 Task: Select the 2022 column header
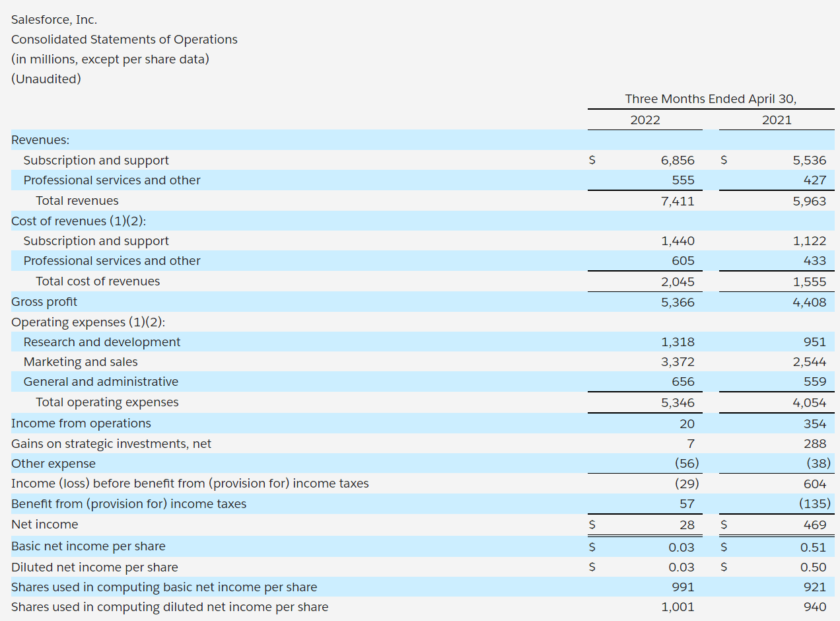tap(645, 120)
